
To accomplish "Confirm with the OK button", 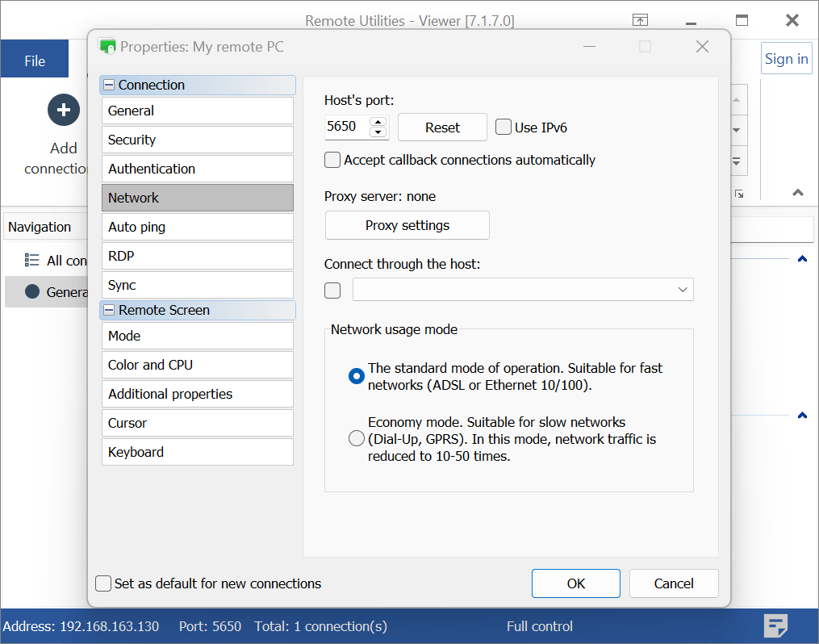I will pyautogui.click(x=576, y=583).
